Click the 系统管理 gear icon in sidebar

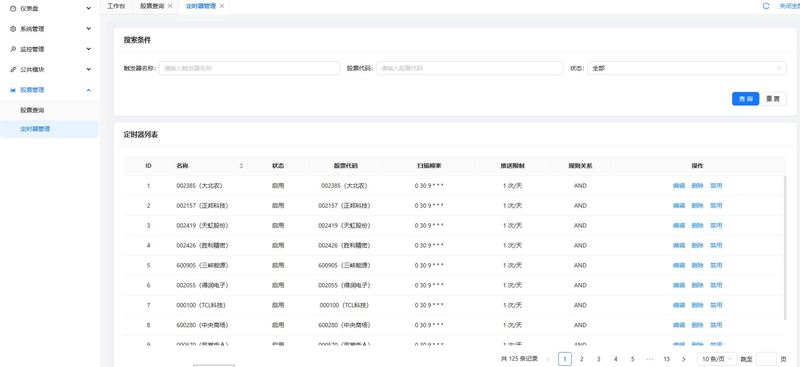click(13, 29)
